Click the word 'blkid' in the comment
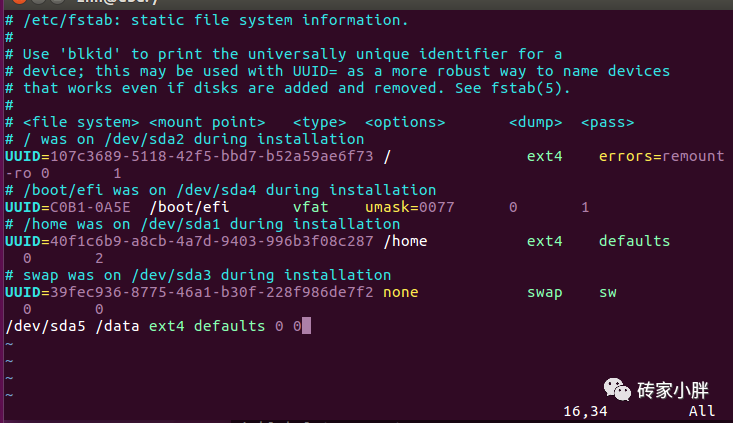The width and height of the screenshot is (733, 423). (90, 54)
